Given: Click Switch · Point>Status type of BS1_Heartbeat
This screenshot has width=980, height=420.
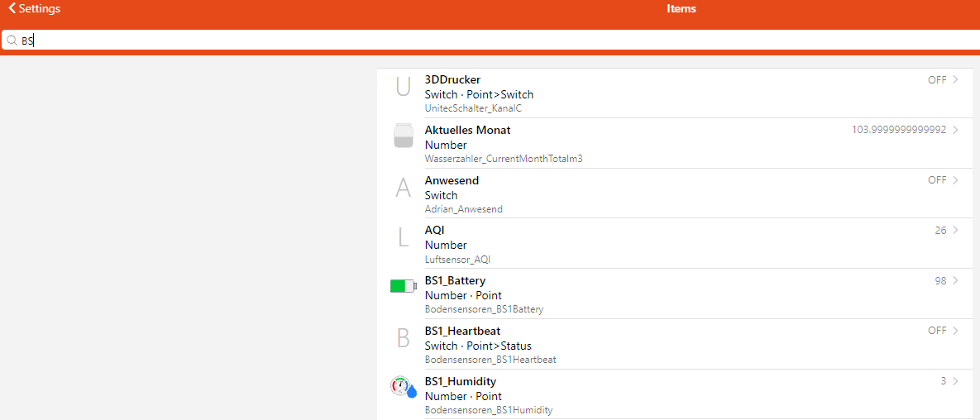Looking at the screenshot, I should tap(478, 346).
